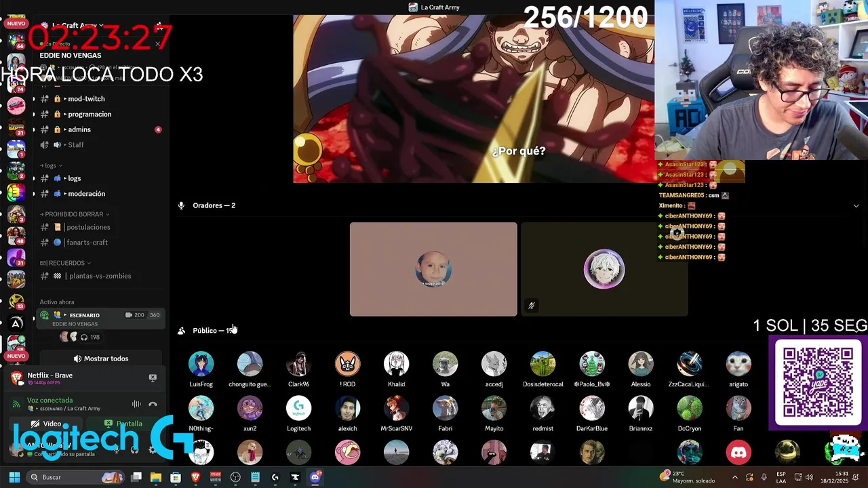Viewport: 868px width, 488px height.
Task: Click the Público audience icon
Action: click(x=181, y=331)
